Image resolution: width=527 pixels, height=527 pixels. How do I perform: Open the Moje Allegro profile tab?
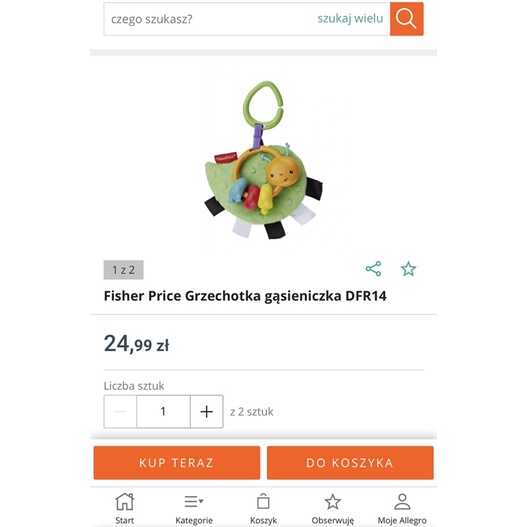[x=402, y=509]
